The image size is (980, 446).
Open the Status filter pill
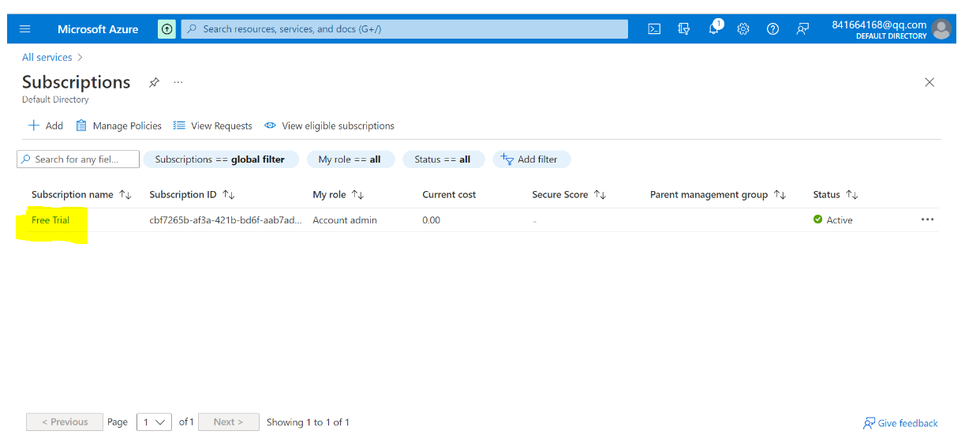(x=443, y=159)
